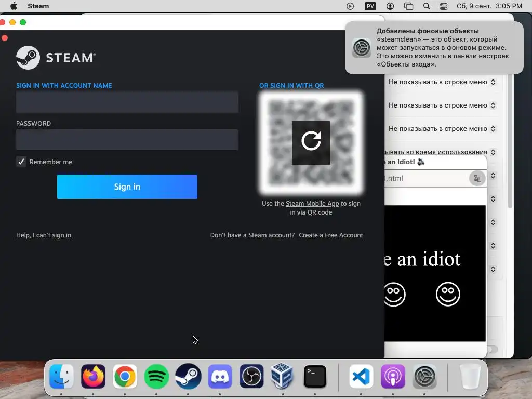Viewport: 532px width, 399px height.
Task: Open the 'во время использования' dropdown
Action: [493, 152]
